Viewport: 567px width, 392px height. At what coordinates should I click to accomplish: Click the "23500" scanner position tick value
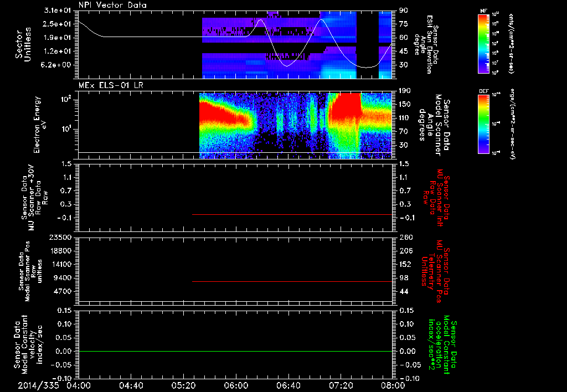point(60,237)
